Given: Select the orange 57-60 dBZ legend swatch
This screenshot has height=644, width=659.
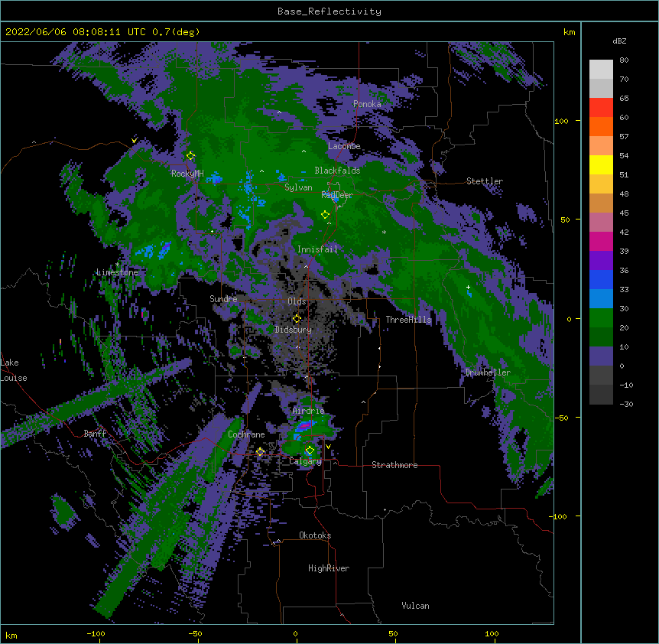Looking at the screenshot, I should click(601, 126).
